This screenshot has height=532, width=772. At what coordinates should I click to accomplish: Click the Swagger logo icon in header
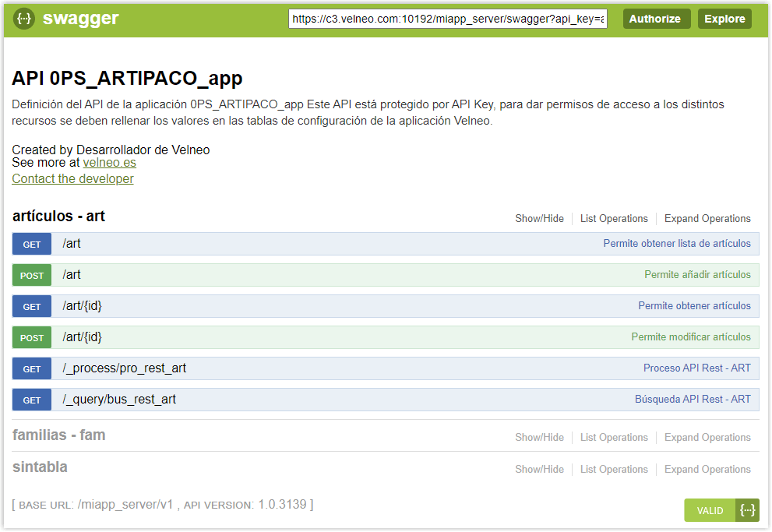(x=24, y=19)
